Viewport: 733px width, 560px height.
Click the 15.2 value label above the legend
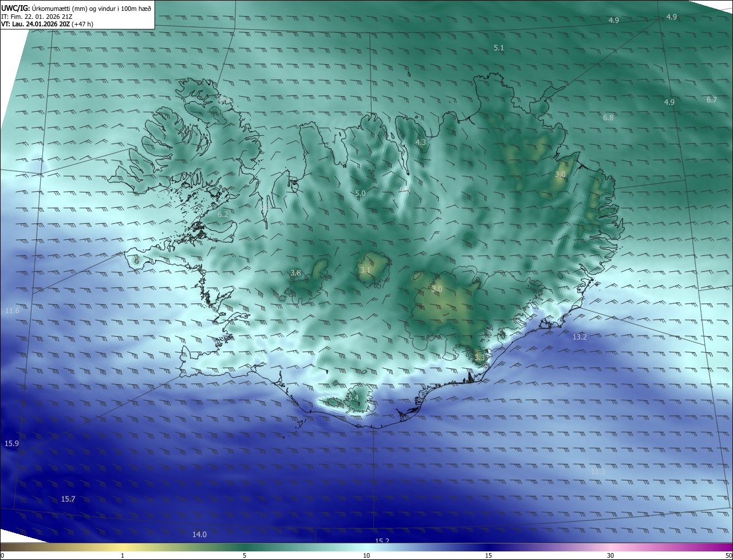pyautogui.click(x=382, y=541)
